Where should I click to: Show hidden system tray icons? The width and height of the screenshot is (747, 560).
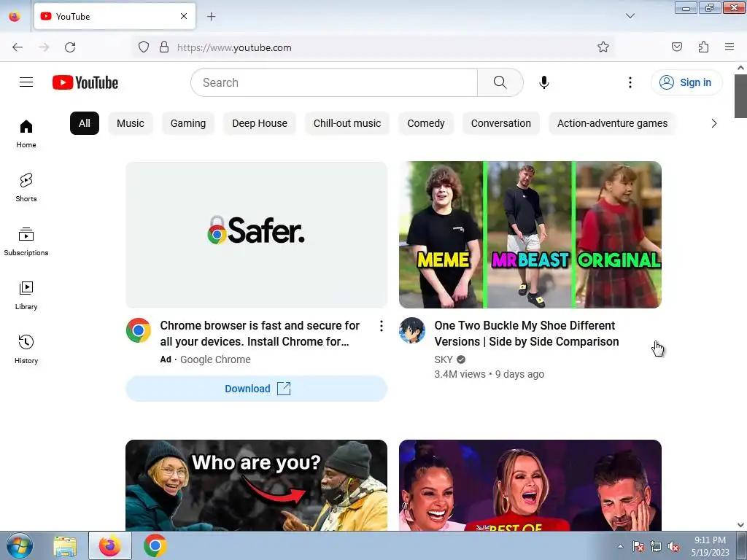tap(620, 546)
